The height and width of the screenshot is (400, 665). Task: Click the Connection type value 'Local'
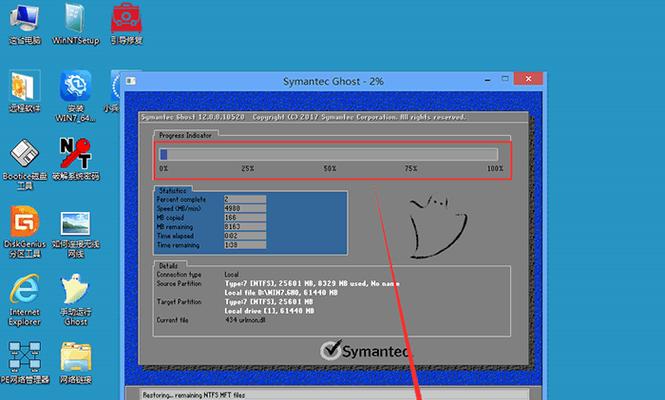click(x=232, y=274)
